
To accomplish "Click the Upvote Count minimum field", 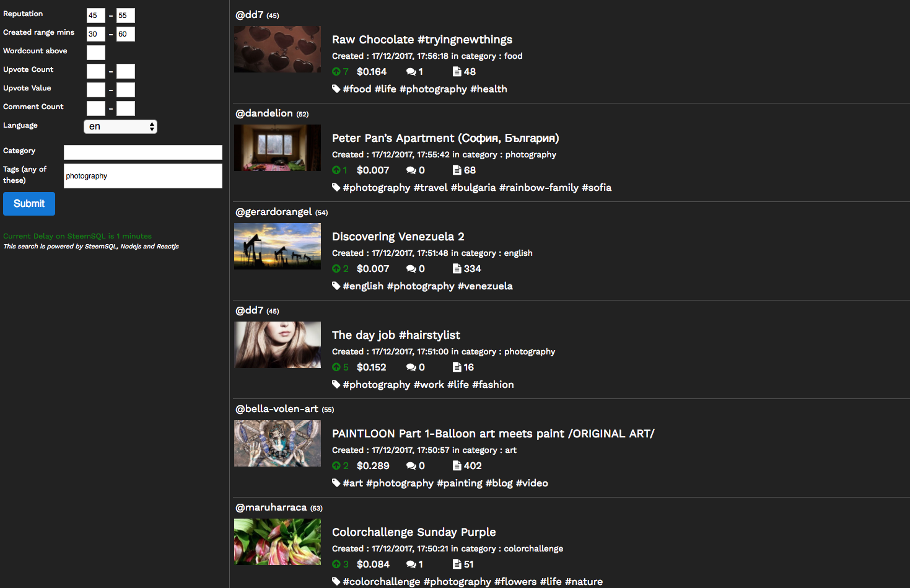I will point(96,71).
